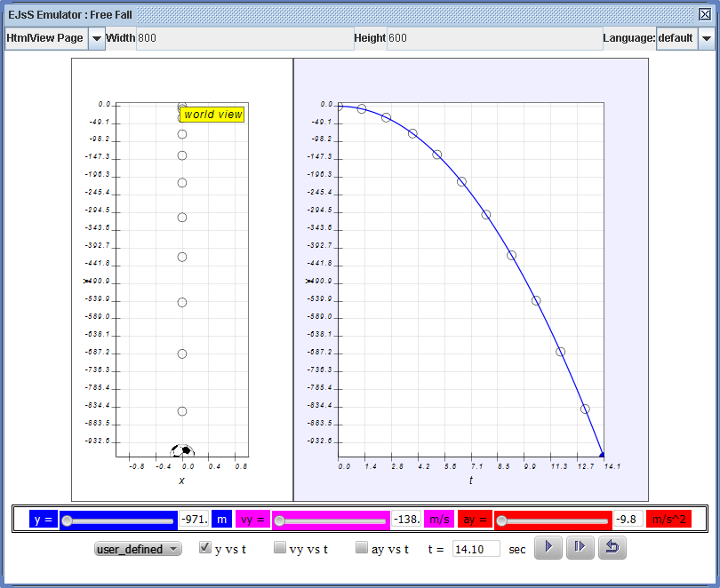Click the blue marker at curve end
The image size is (720, 588).
(x=602, y=455)
